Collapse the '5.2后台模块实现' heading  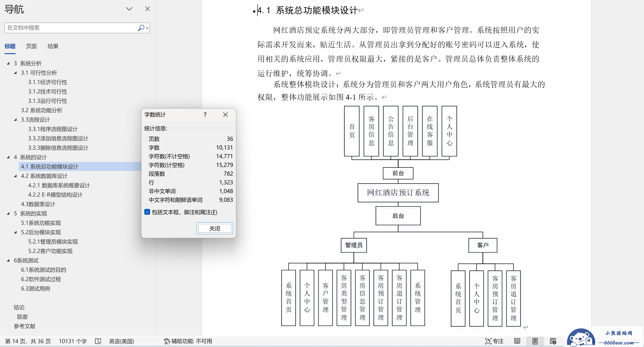[x=15, y=232]
